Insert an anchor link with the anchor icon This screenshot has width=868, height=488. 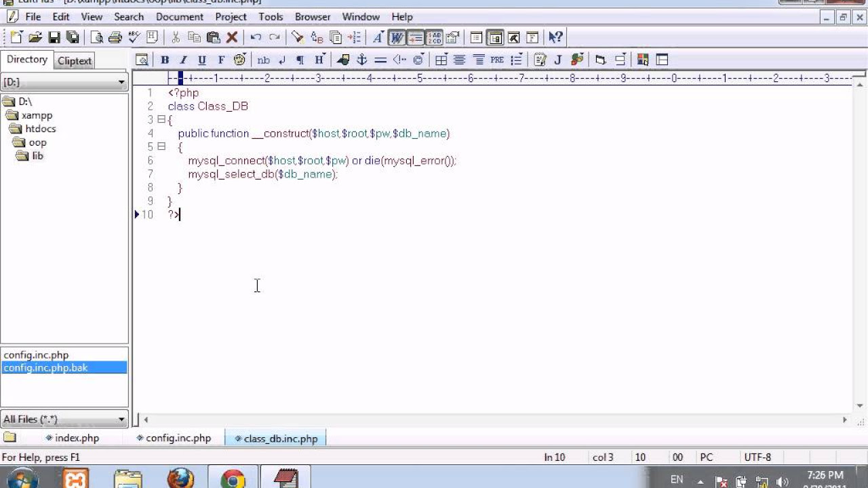[361, 60]
